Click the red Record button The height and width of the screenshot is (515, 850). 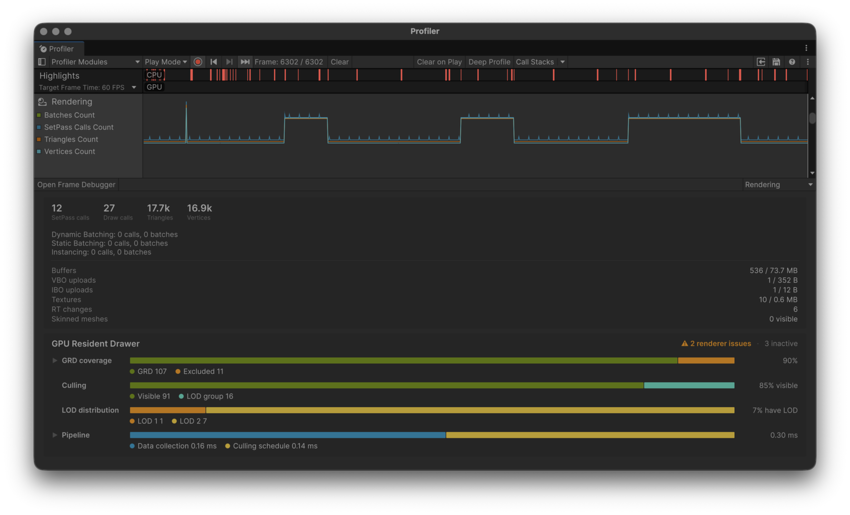pos(198,62)
